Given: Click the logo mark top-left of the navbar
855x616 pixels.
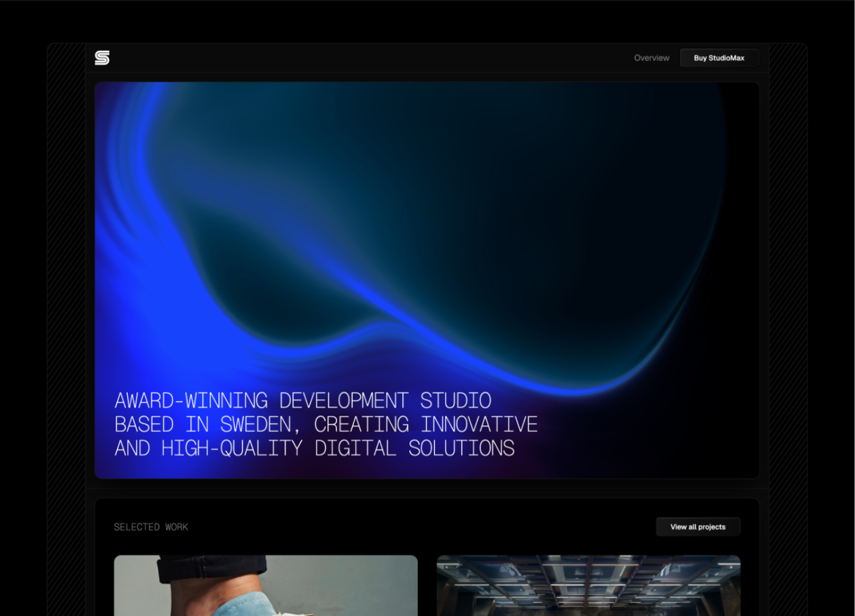Looking at the screenshot, I should (x=102, y=57).
